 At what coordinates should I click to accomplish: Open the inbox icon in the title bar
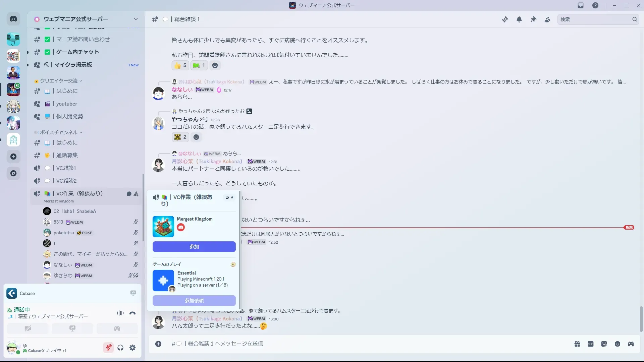coord(581,5)
